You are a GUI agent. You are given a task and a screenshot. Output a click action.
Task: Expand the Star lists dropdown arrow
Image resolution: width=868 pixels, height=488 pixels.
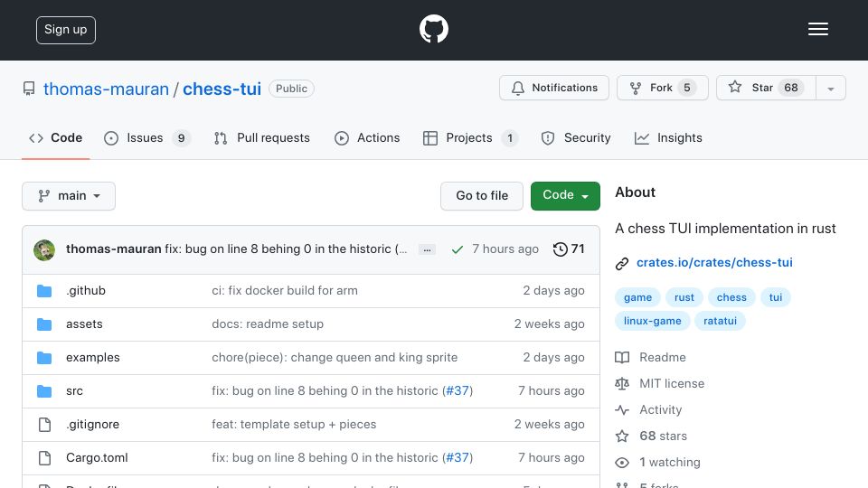830,88
